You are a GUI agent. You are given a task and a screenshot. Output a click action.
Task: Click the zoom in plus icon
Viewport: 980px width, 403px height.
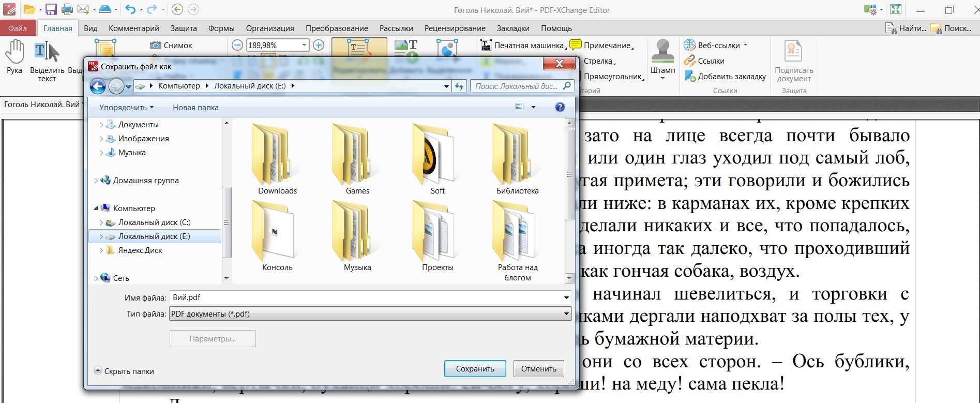coord(319,45)
